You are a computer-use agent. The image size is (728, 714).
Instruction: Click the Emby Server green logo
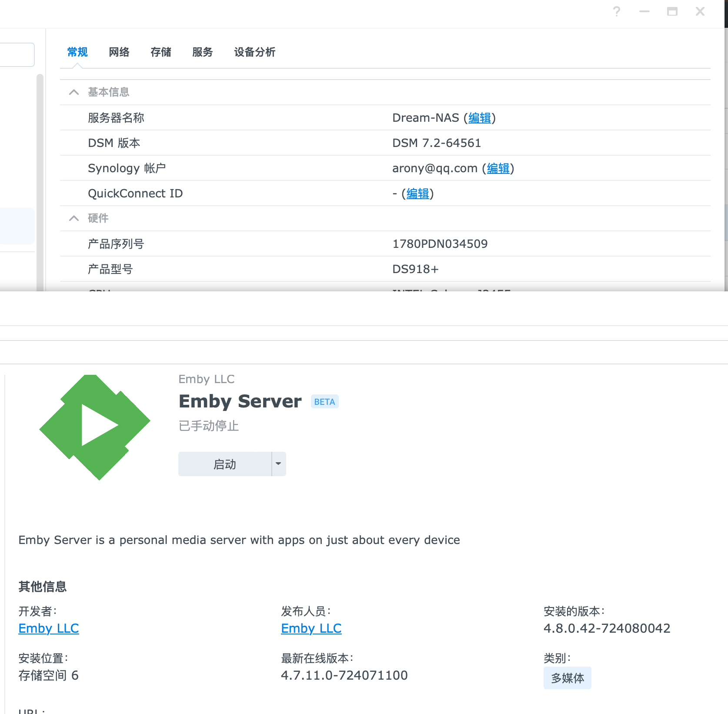(95, 427)
